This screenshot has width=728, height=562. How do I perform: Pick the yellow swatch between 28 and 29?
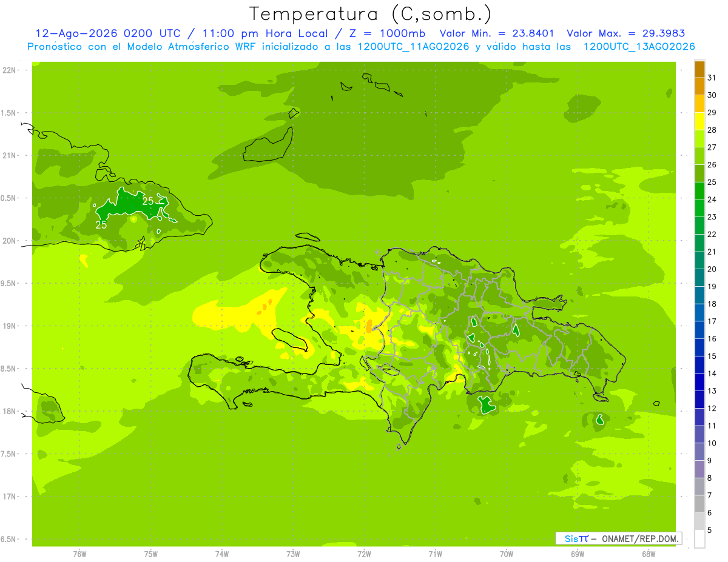(x=699, y=121)
